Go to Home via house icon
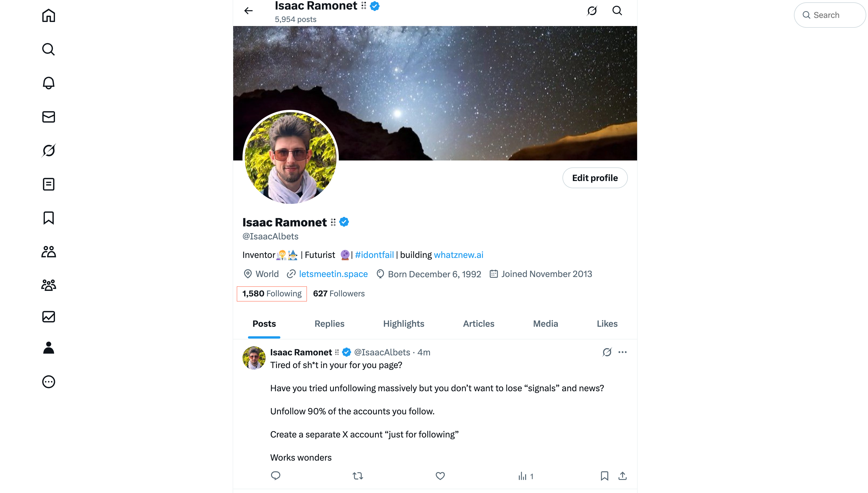This screenshot has height=493, width=868. [48, 16]
